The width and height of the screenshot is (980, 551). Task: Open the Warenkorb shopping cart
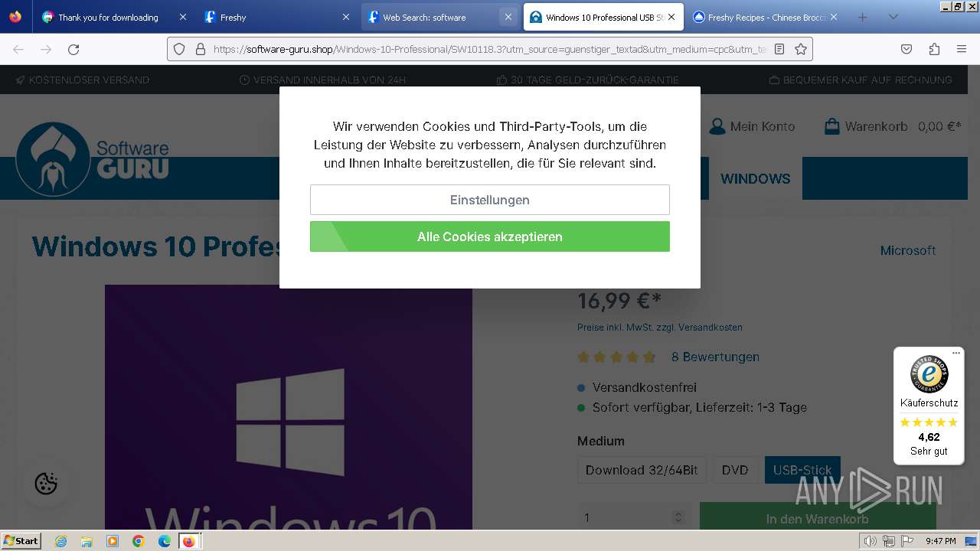(893, 126)
